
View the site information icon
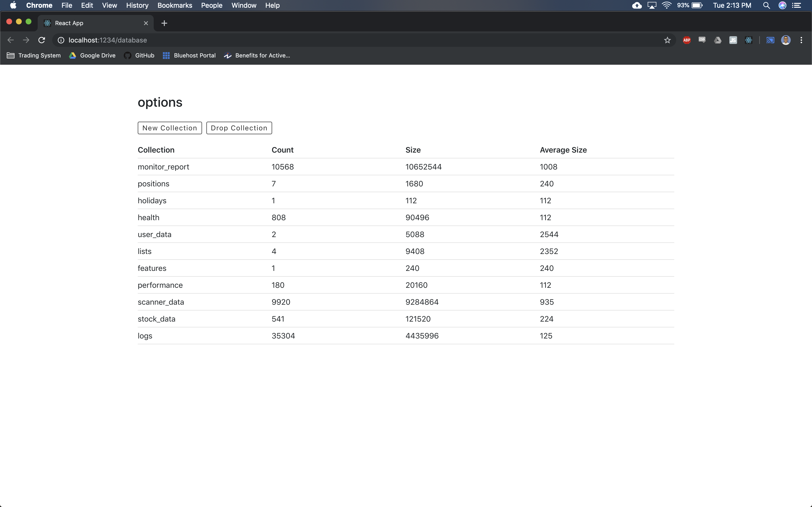pos(61,40)
